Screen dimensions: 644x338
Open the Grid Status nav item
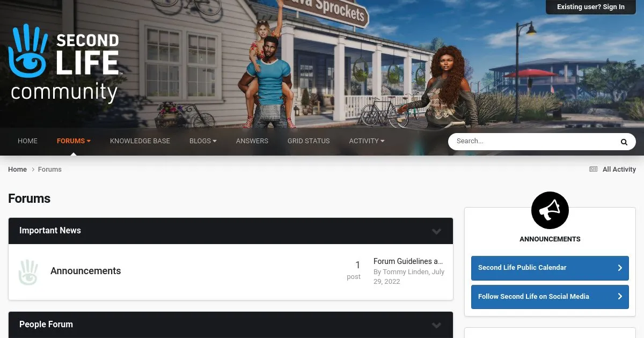(x=309, y=141)
